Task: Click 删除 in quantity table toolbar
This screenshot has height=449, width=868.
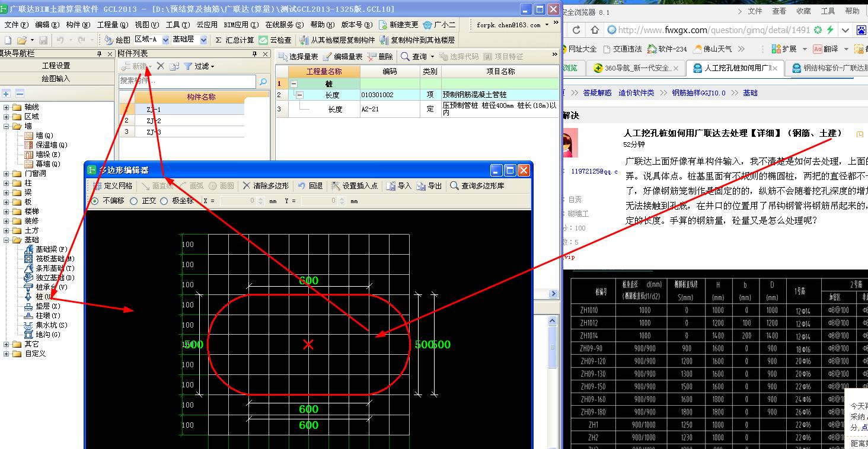Action: click(x=380, y=56)
